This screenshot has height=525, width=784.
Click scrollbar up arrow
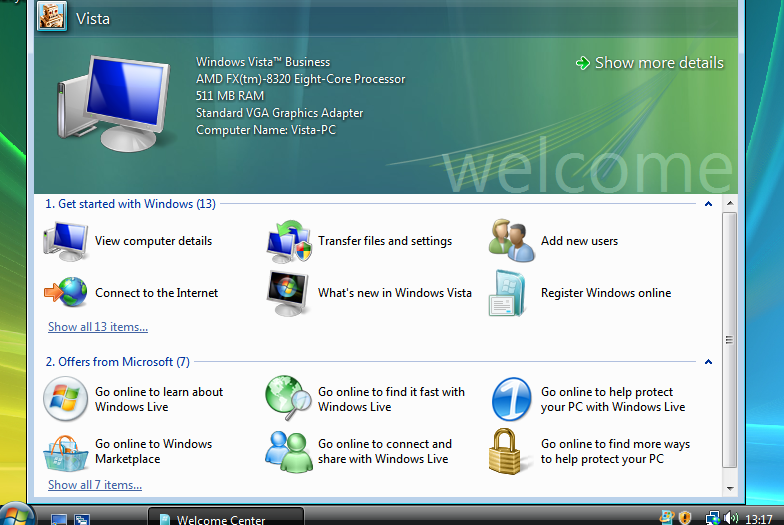(x=730, y=204)
